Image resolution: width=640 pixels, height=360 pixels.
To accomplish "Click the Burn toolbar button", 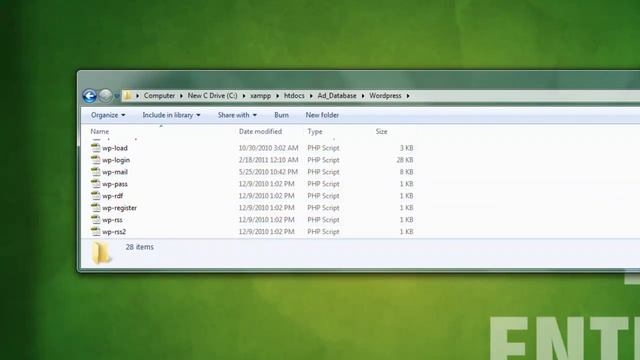I will point(281,115).
